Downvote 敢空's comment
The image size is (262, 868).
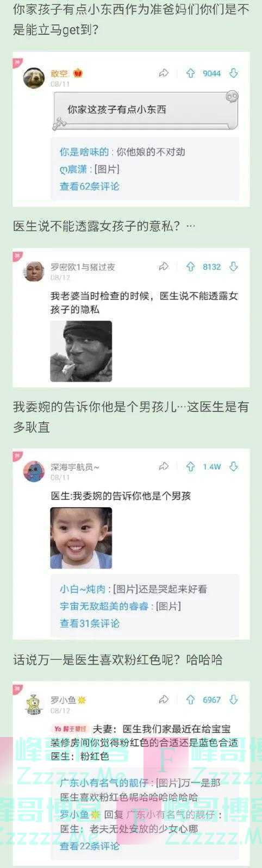click(234, 73)
